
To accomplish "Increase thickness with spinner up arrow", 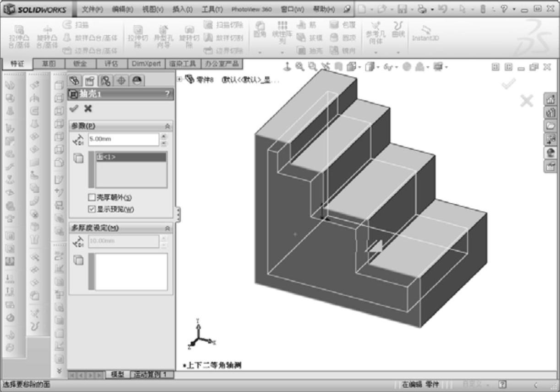I will coord(164,136).
